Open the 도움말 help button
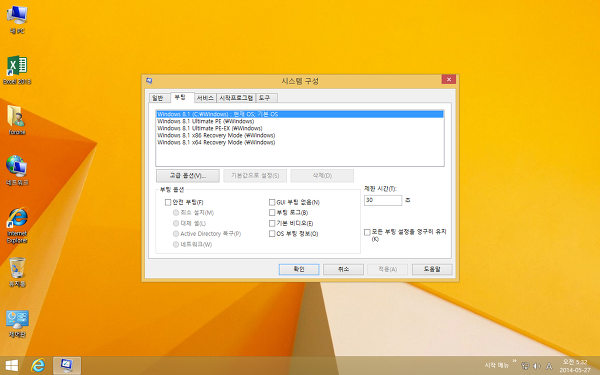Viewport: 600px width, 375px height. (x=432, y=269)
